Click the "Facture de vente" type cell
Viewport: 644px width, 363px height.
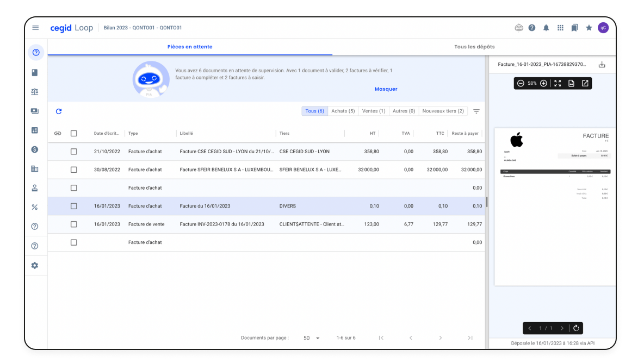point(146,224)
